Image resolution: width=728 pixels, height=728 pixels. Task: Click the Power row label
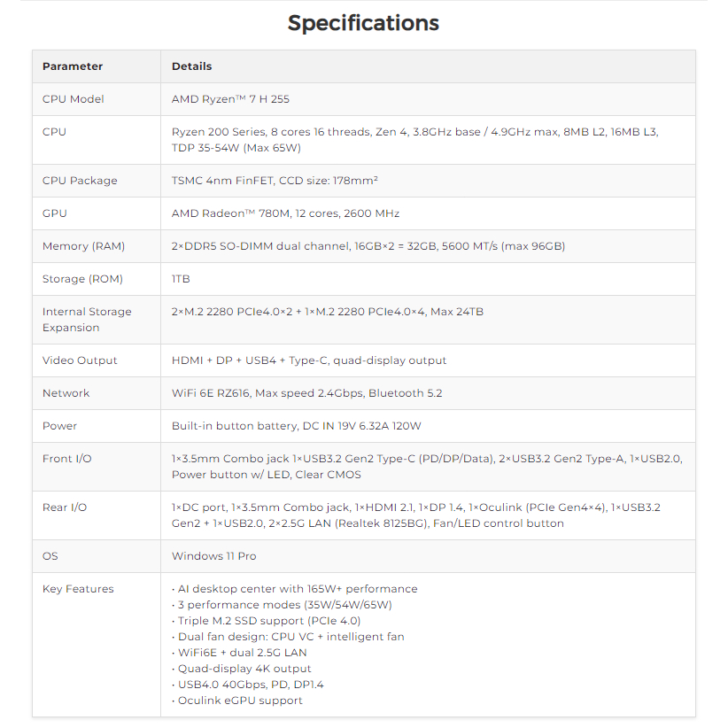(59, 426)
